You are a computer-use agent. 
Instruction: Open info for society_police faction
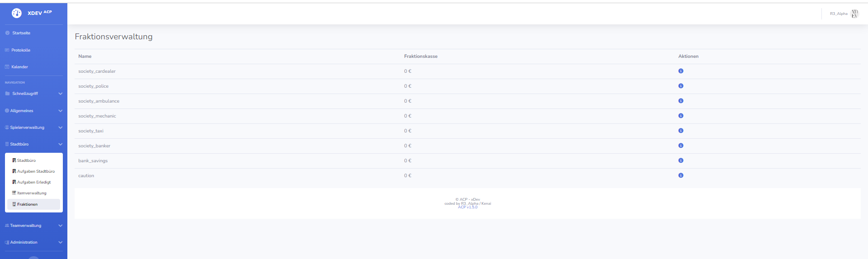(680, 86)
